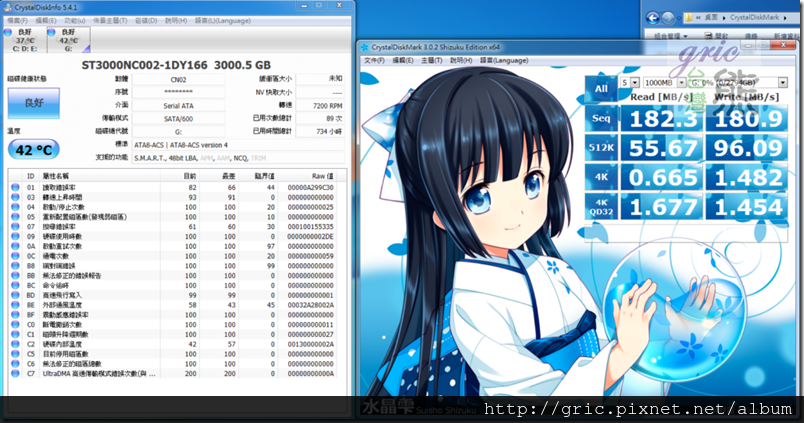Click the interface field showing Serial ATA
This screenshot has width=804, height=423.
[x=178, y=106]
